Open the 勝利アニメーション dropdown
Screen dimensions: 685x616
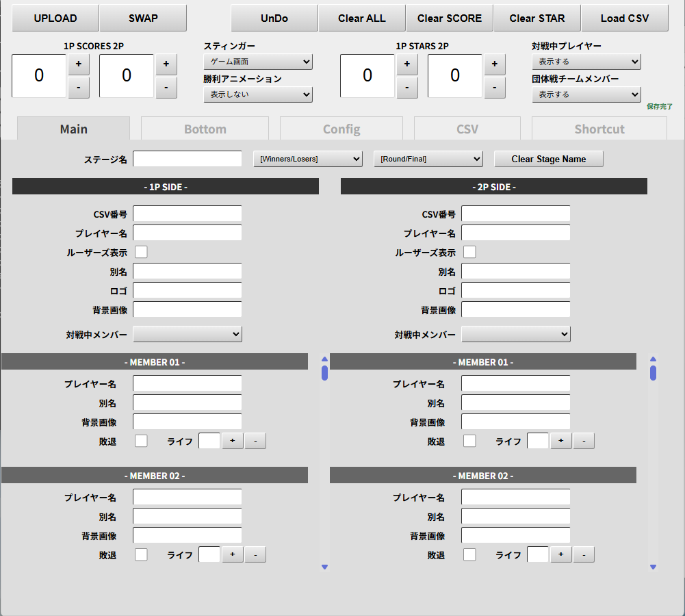point(258,94)
